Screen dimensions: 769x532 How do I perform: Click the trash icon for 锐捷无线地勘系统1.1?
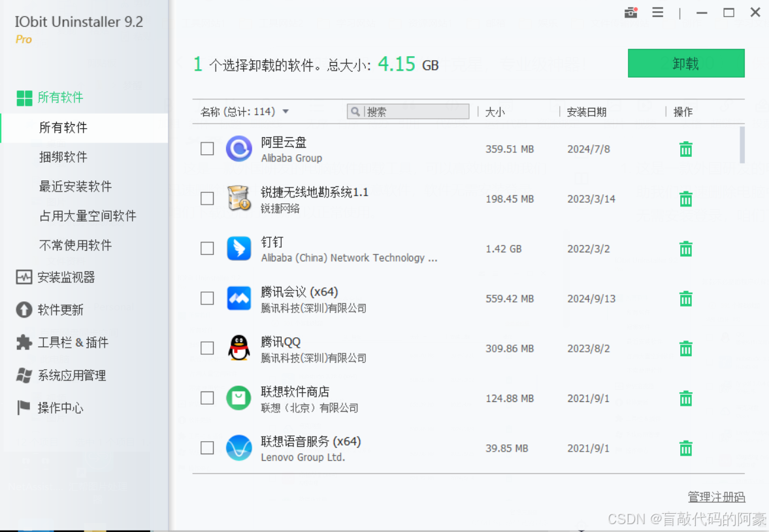pyautogui.click(x=685, y=199)
